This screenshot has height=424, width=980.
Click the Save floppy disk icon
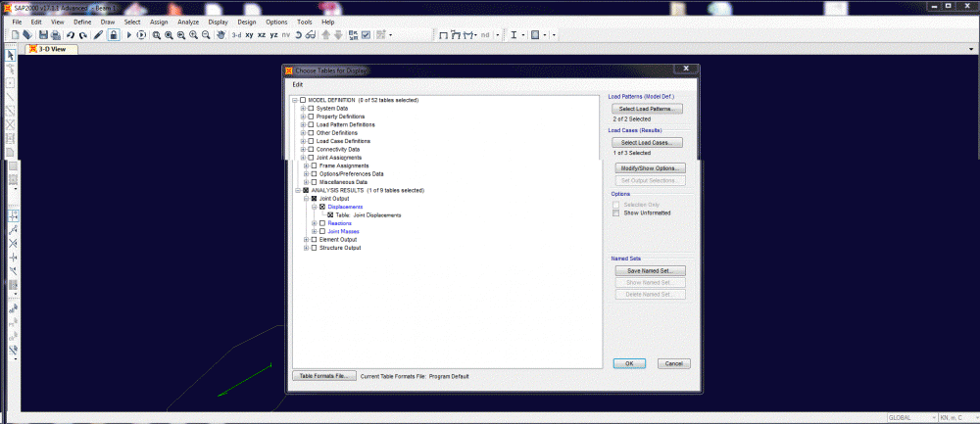click(43, 35)
